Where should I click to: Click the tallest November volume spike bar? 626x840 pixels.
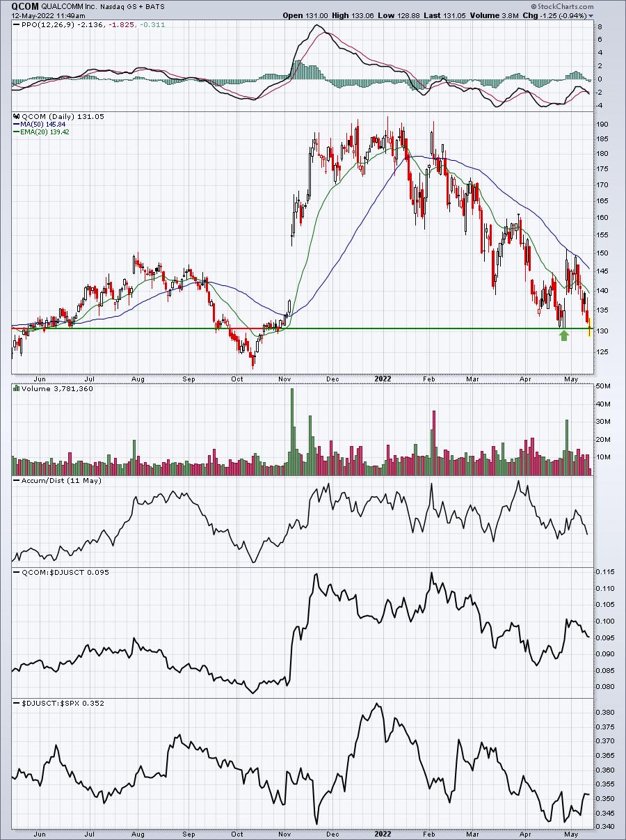pyautogui.click(x=291, y=431)
